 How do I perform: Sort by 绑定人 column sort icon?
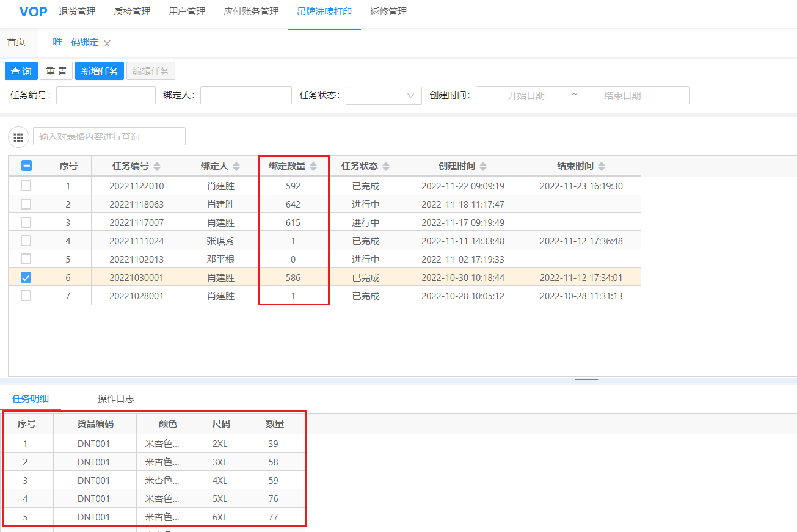coord(236,166)
